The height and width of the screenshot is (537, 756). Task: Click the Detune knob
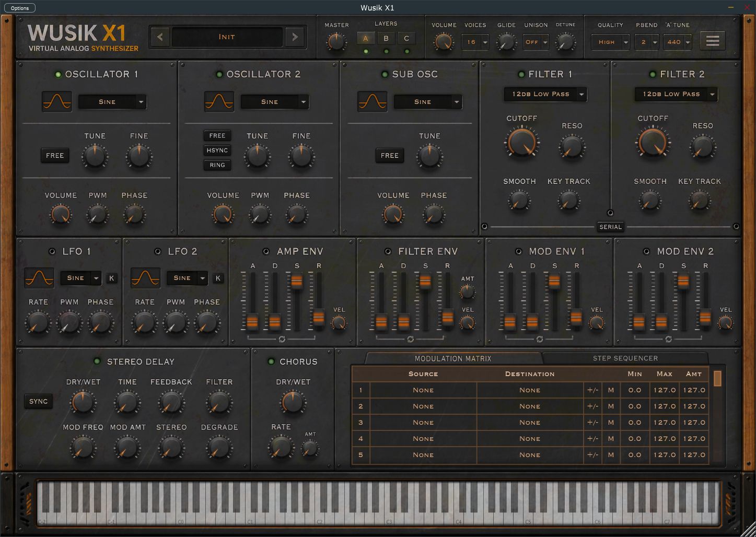565,42
